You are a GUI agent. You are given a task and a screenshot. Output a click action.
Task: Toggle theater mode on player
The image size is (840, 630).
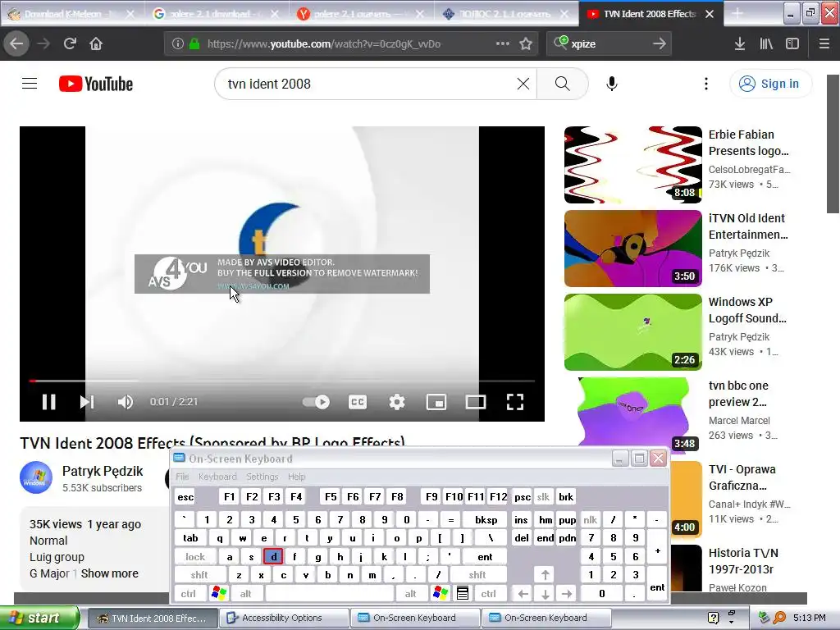[x=476, y=402]
